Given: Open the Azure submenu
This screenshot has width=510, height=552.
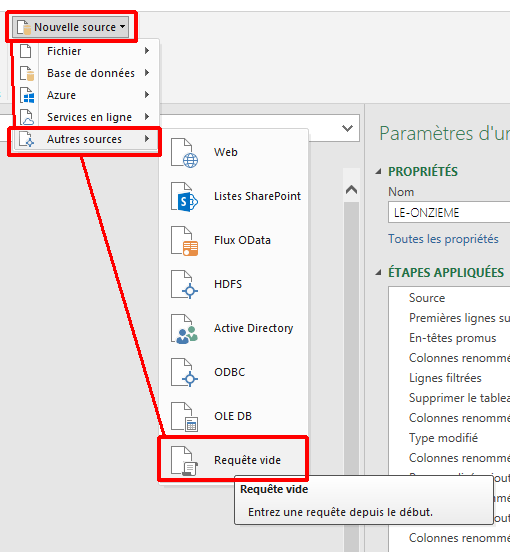Looking at the screenshot, I should [85, 95].
